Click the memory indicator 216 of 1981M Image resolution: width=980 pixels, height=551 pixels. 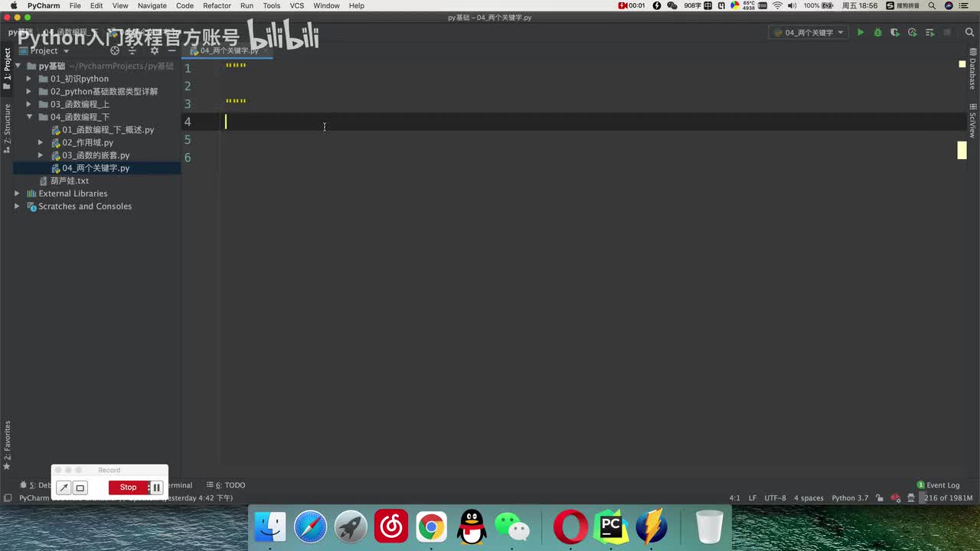[x=948, y=498]
